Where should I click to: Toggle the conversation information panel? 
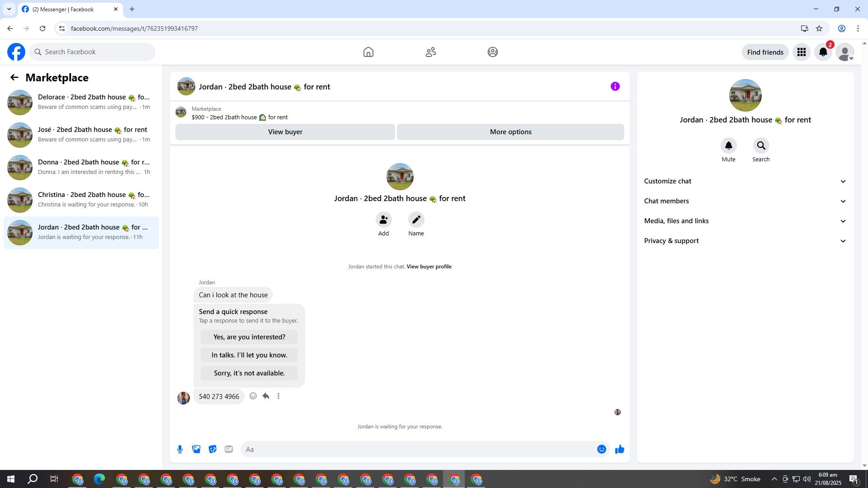[x=615, y=86]
